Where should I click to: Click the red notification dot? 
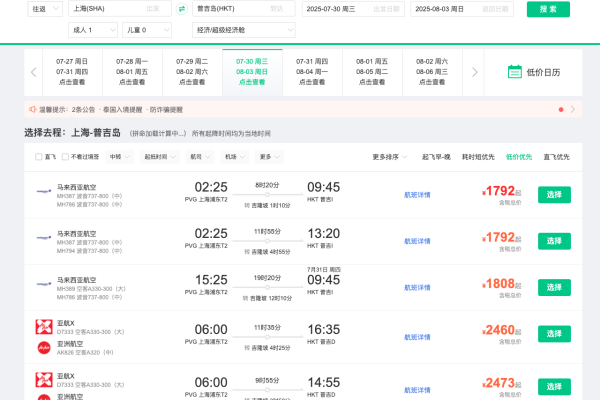pos(561,109)
